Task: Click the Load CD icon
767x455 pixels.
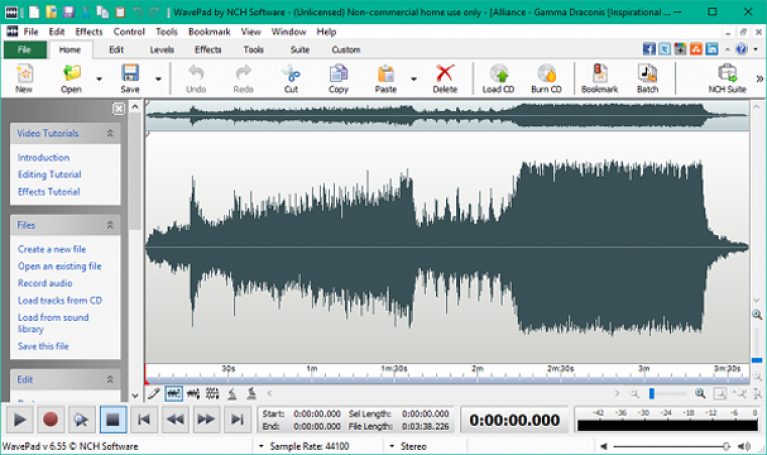Action: [x=498, y=73]
